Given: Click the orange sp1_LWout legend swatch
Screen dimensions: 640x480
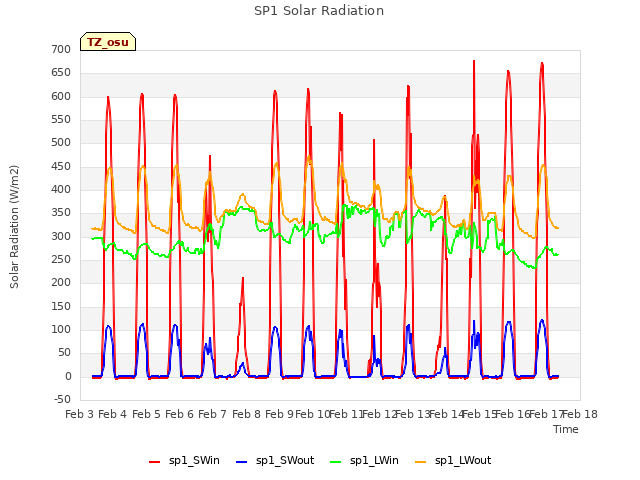Looking at the screenshot, I should click(420, 462).
